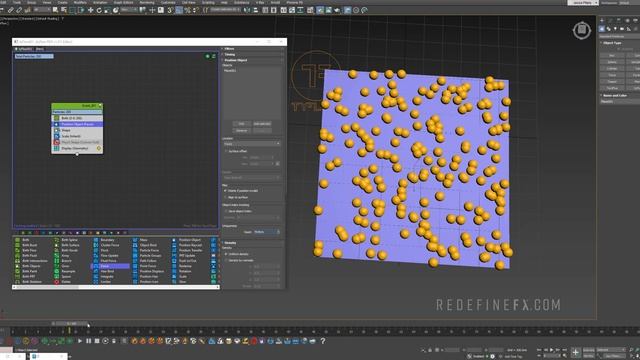Select Scale operator in Event_001
The image size is (640, 360).
(77, 136)
